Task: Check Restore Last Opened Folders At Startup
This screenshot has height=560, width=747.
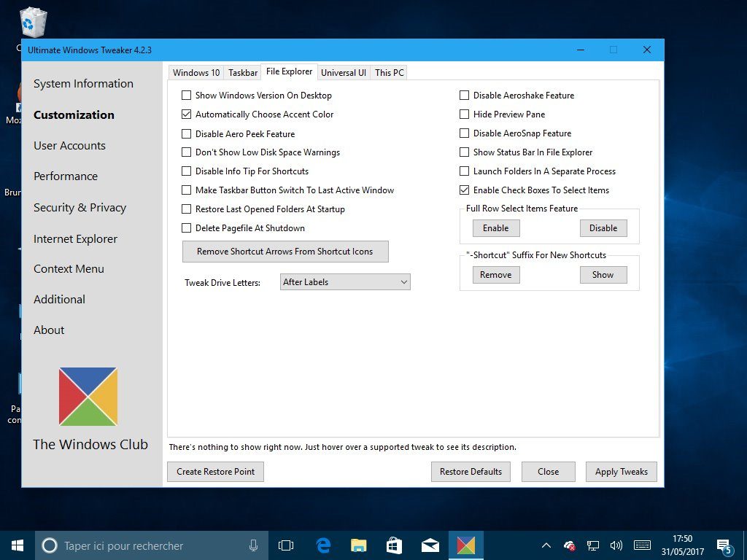Action: click(186, 209)
